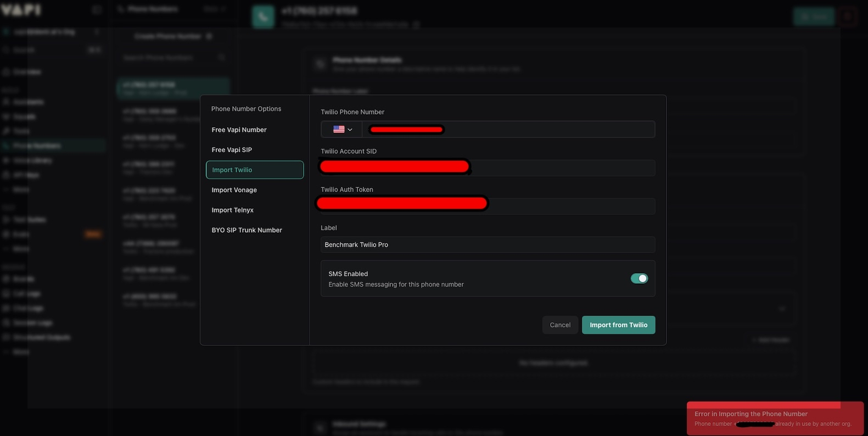The width and height of the screenshot is (868, 436).
Task: Focus the Twilio Phone Number field
Action: coord(508,130)
